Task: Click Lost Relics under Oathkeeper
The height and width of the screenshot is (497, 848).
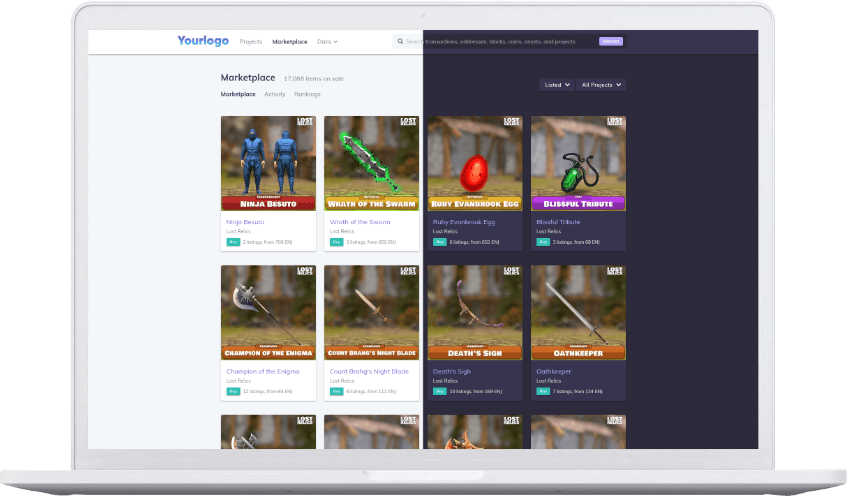Action: [548, 381]
